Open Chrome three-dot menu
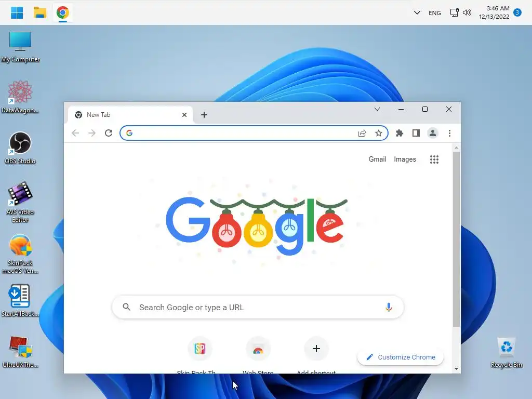This screenshot has width=532, height=399. pyautogui.click(x=449, y=133)
